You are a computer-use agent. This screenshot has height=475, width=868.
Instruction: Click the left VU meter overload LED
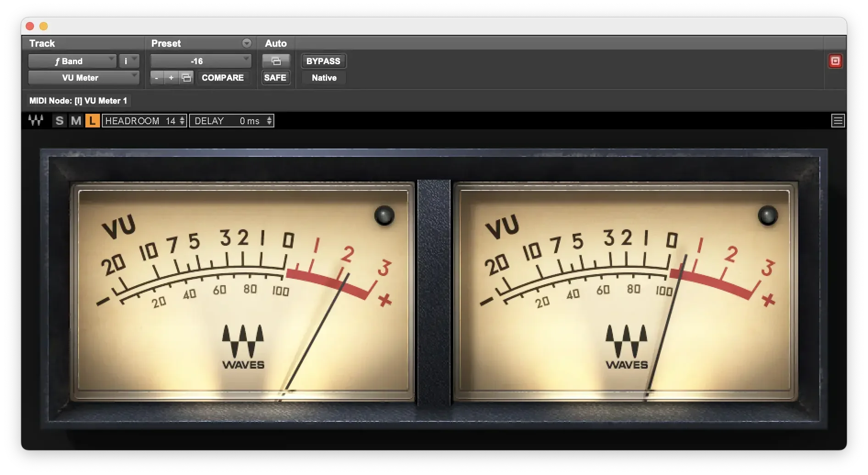384,215
